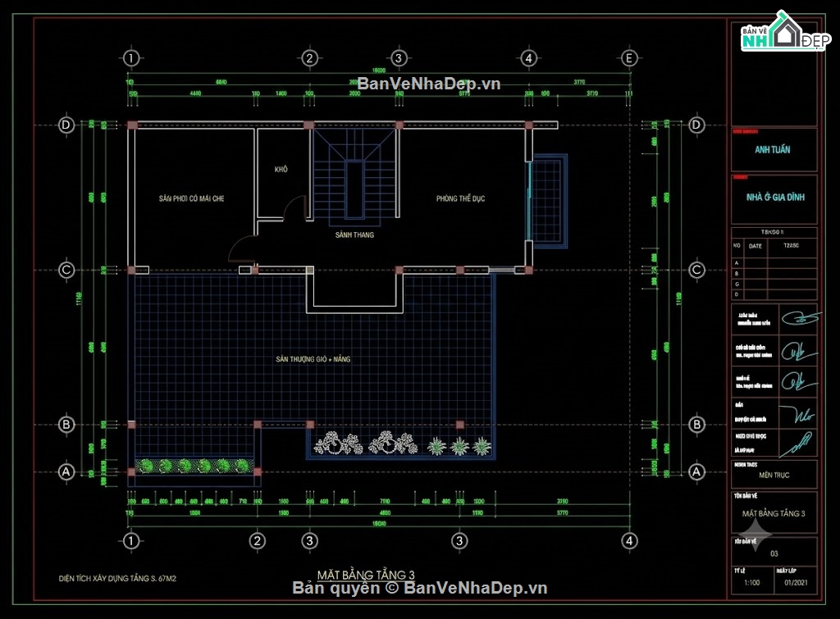Select the KHO room label
The height and width of the screenshot is (619, 840).
point(281,169)
